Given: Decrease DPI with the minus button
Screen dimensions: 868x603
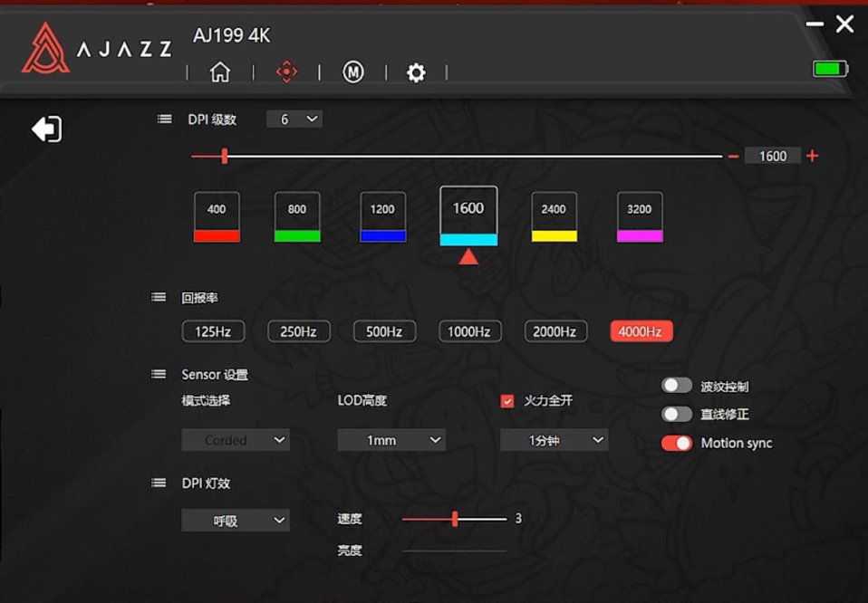Looking at the screenshot, I should (x=734, y=157).
